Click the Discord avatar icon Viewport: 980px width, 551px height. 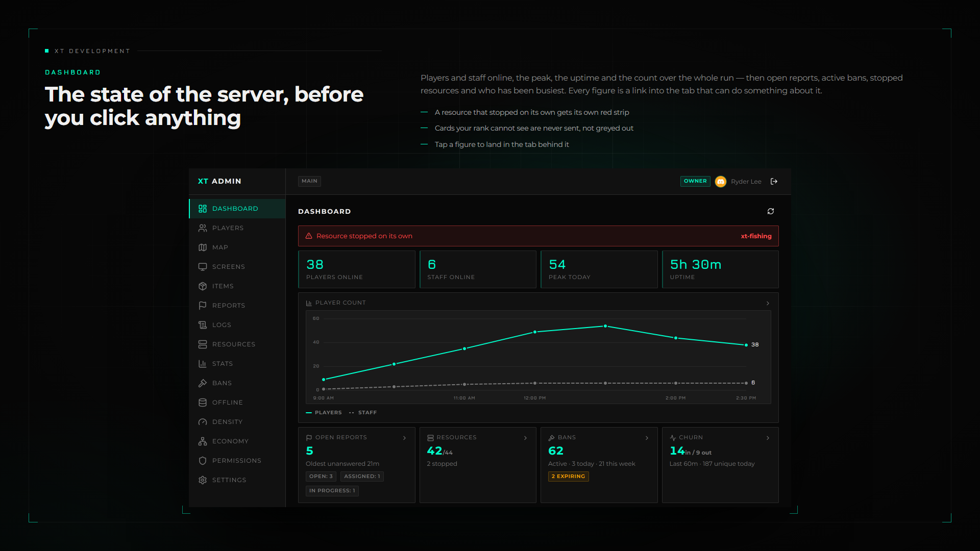721,182
